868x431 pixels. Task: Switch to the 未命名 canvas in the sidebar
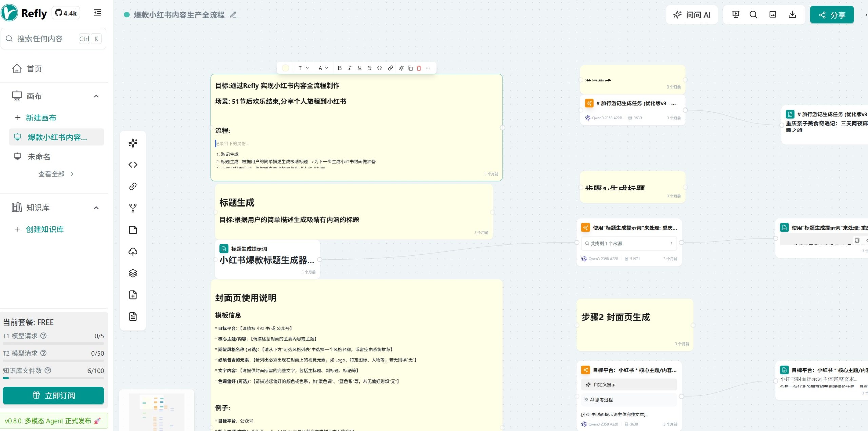[x=38, y=156]
